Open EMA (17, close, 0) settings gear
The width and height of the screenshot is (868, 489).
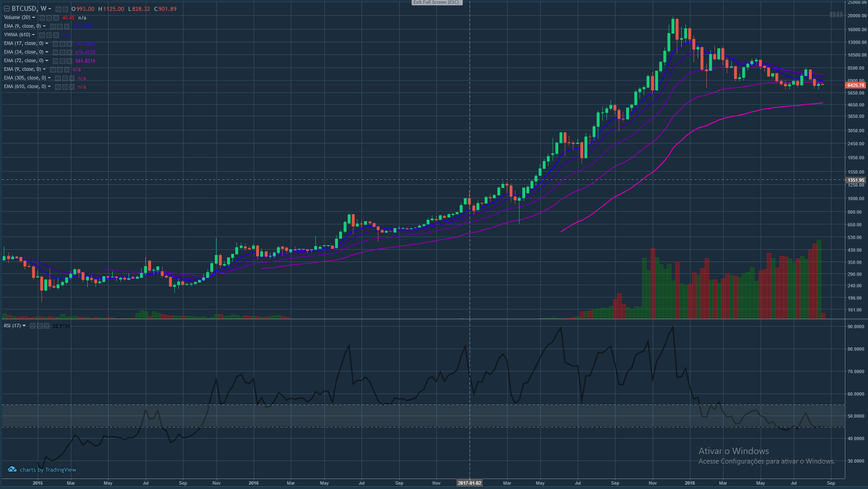[x=62, y=44]
